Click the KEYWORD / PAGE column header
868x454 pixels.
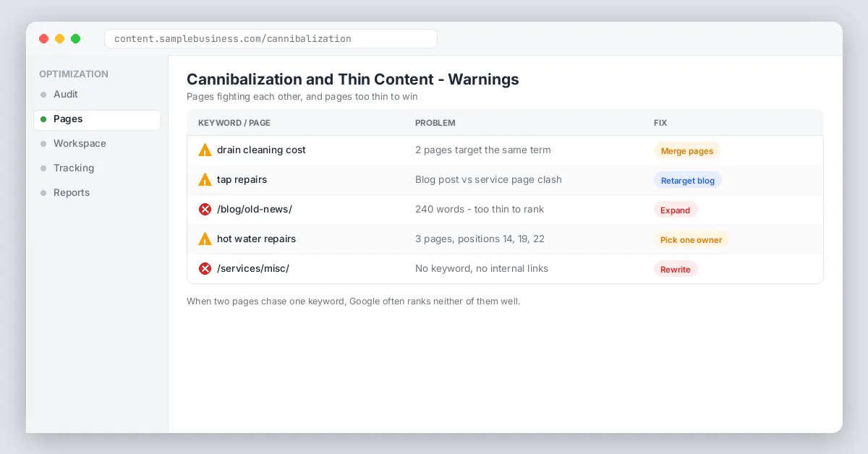tap(234, 124)
